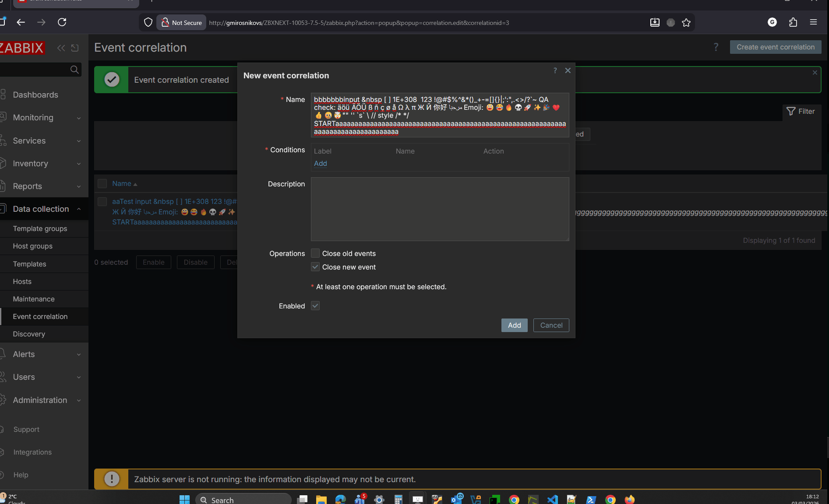Image resolution: width=829 pixels, height=504 pixels.
Task: Click the browser reload icon
Action: 62,22
